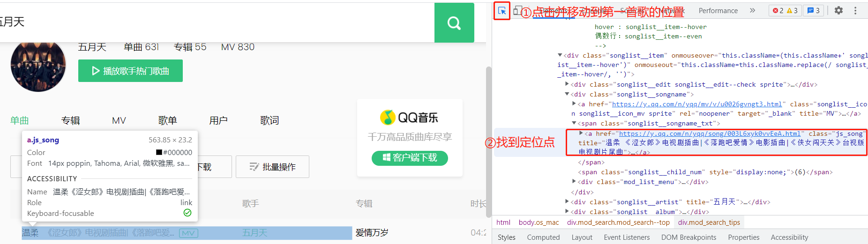The height and width of the screenshot is (244, 868).
Task: Open the 3 issues message counter
Action: (814, 10)
